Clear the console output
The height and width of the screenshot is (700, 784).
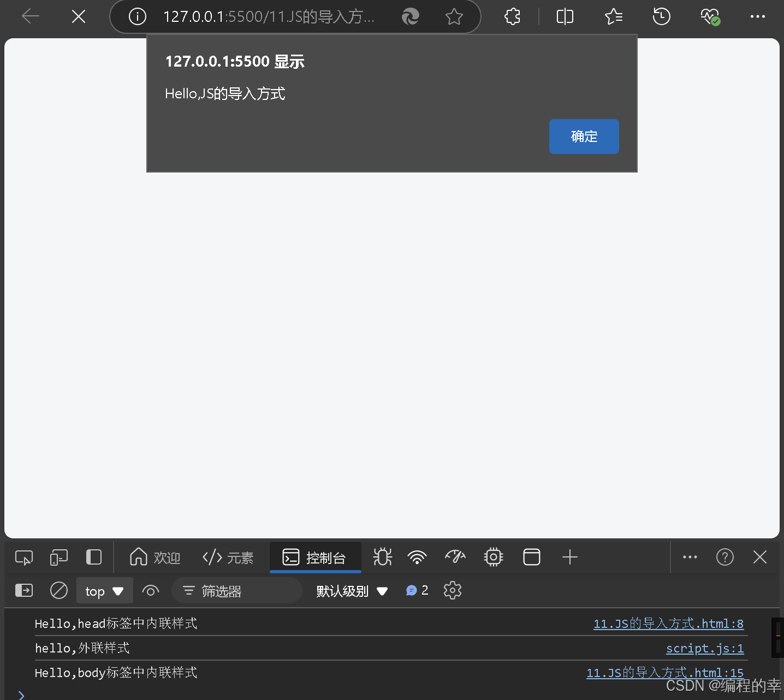[58, 590]
